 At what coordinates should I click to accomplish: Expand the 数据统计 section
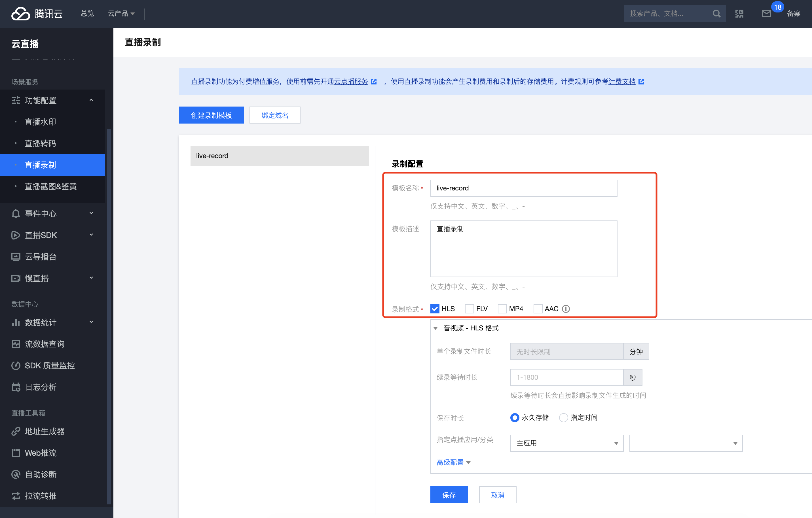point(91,322)
